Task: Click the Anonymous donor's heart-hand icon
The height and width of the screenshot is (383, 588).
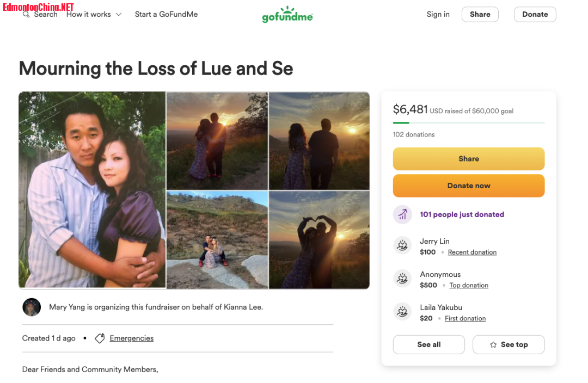Action: click(x=402, y=279)
